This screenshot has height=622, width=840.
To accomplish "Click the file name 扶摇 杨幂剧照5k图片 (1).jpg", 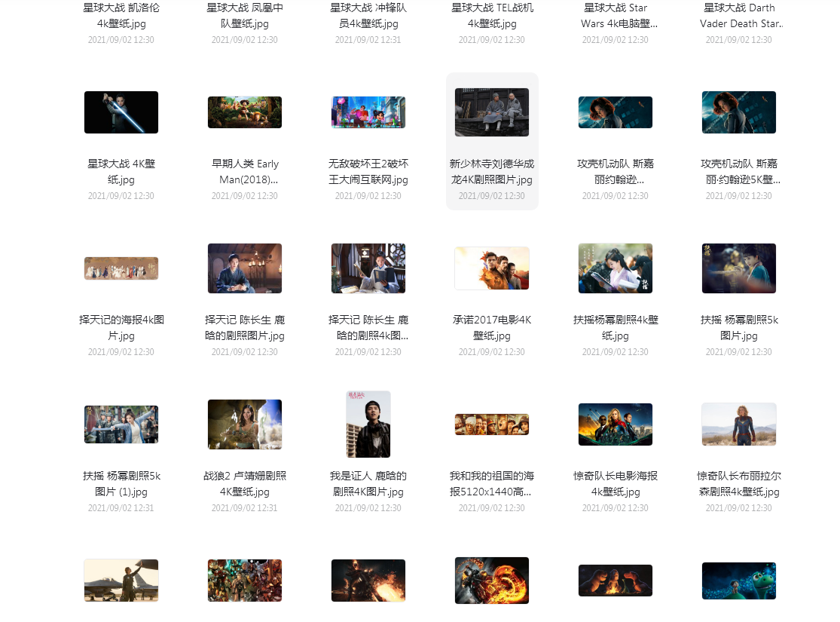I will (x=121, y=484).
